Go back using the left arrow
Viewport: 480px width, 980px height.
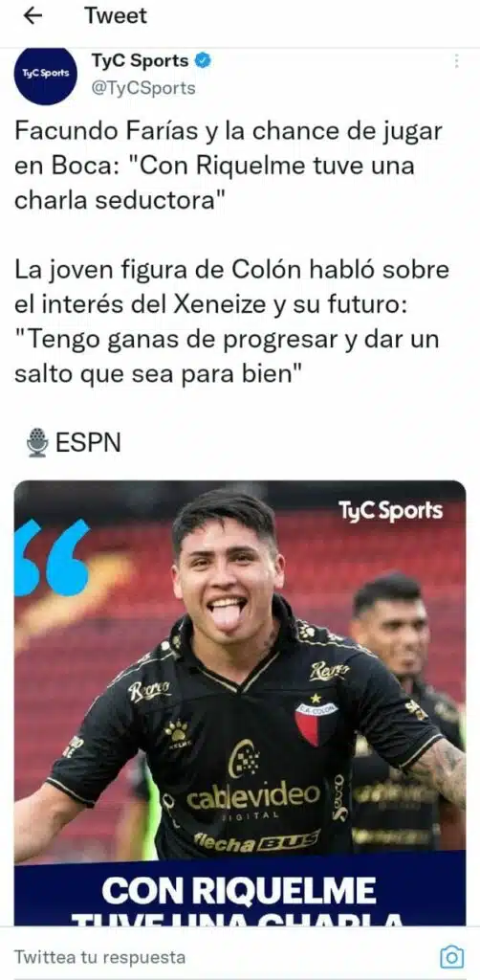pyautogui.click(x=33, y=16)
